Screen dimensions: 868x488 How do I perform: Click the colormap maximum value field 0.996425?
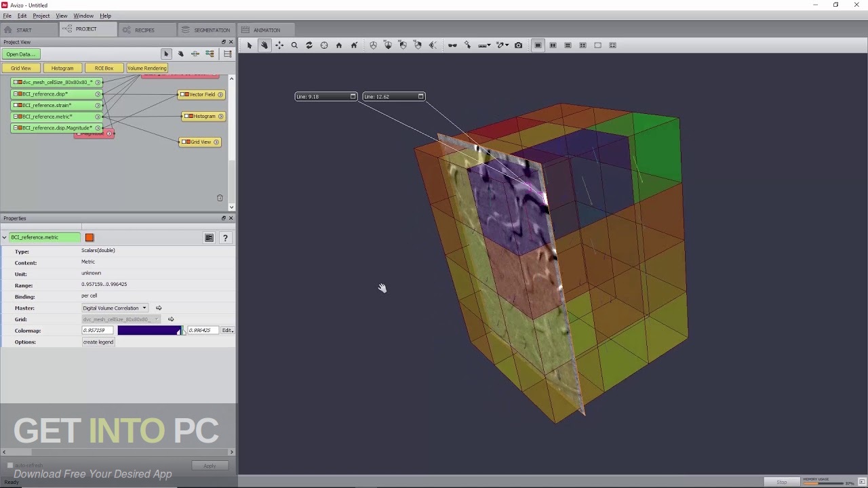(x=202, y=330)
